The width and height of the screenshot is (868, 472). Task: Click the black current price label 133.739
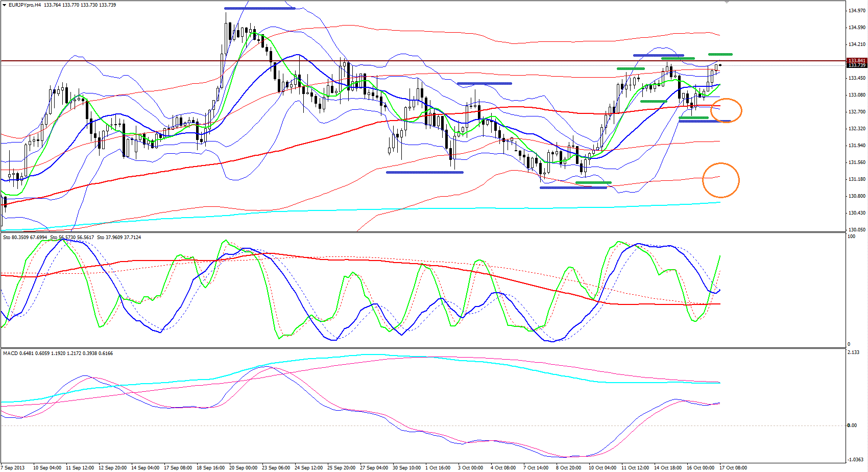click(857, 65)
